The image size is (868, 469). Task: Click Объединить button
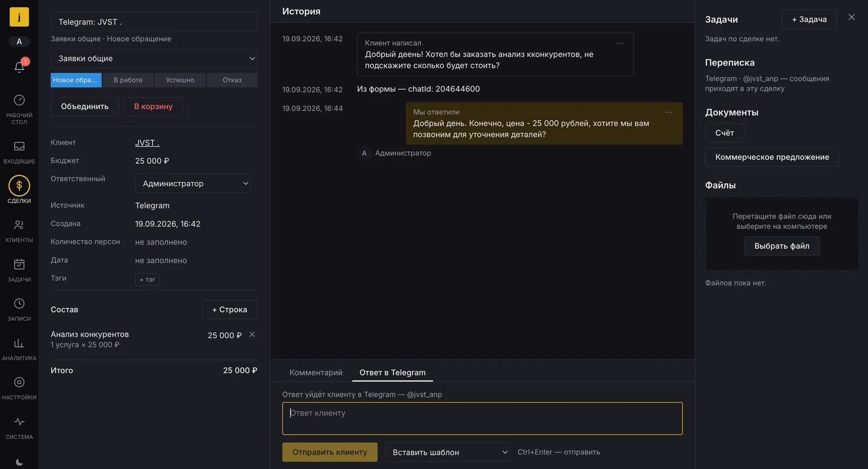pos(85,107)
